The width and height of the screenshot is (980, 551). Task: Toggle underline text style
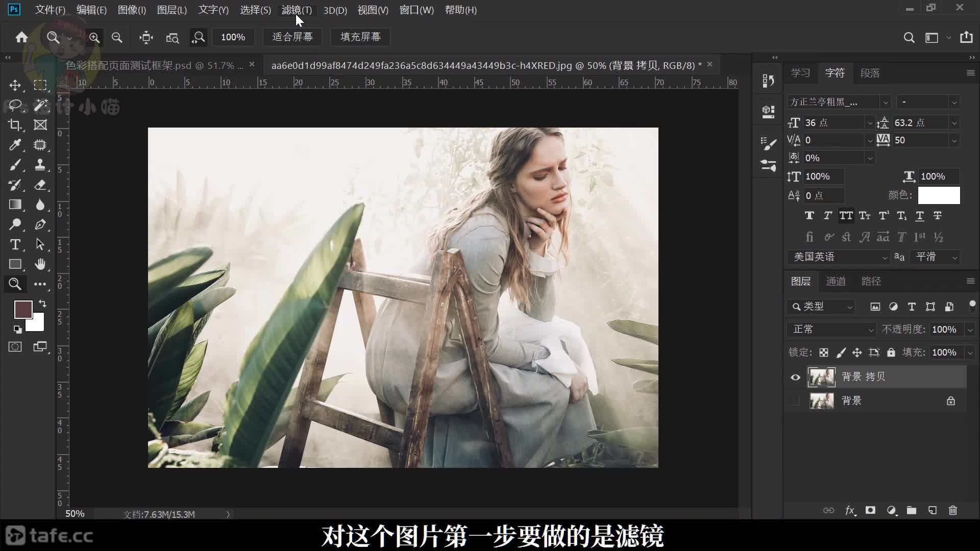coord(919,216)
